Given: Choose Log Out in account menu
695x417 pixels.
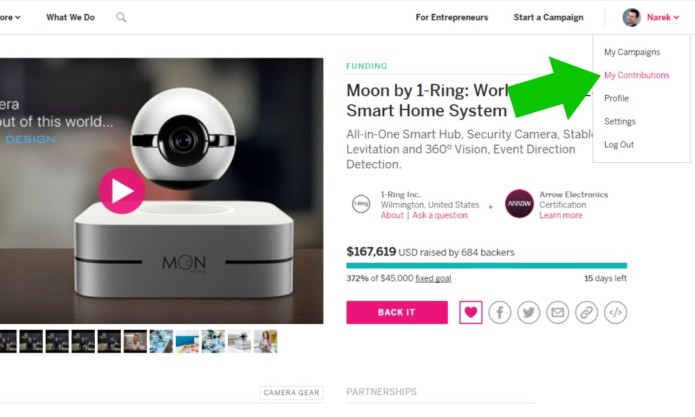Looking at the screenshot, I should click(619, 144).
